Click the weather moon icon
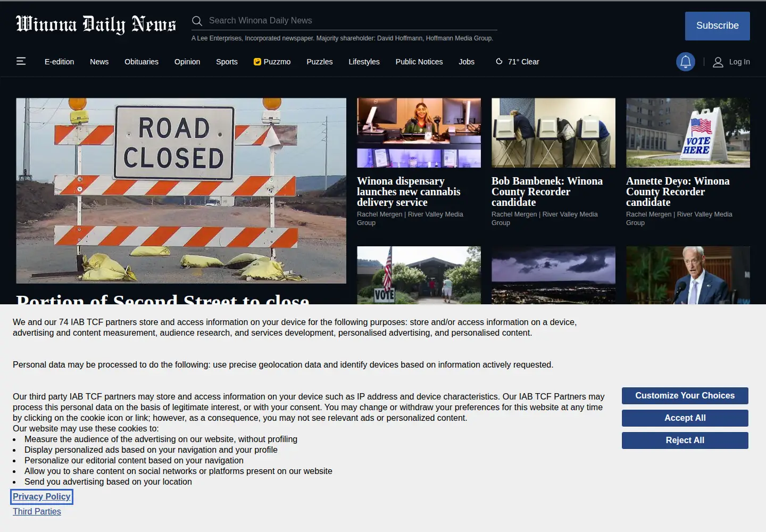 tap(499, 62)
